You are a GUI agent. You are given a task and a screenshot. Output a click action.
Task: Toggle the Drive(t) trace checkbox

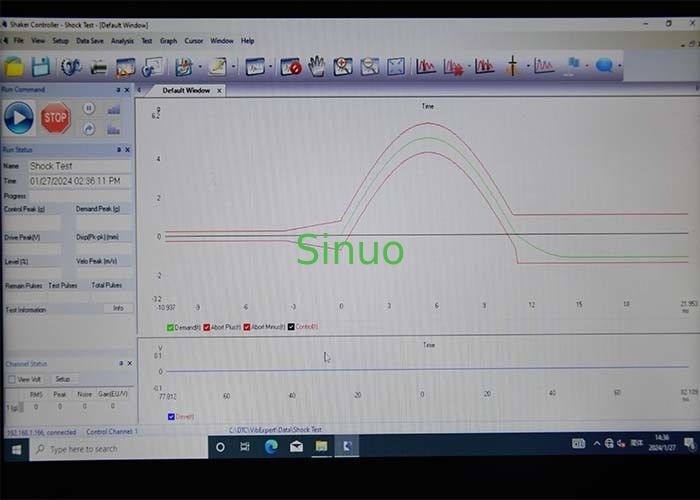pos(172,416)
